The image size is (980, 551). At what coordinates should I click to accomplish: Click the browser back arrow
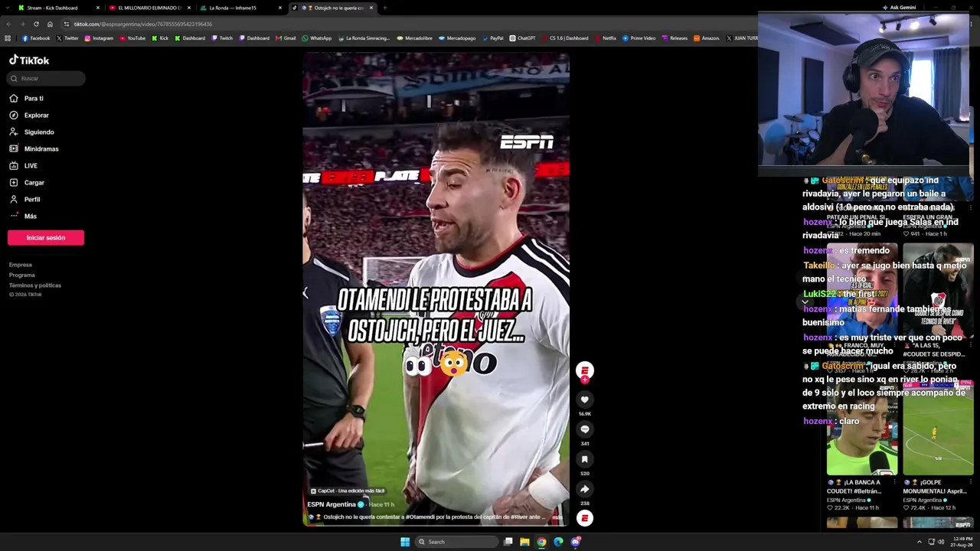point(8,24)
